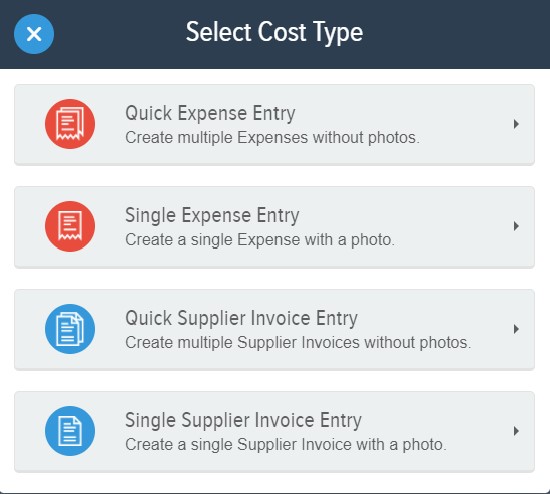The height and width of the screenshot is (494, 550).
Task: Open the arrow beside Single Supplier Invoice Entry
Action: [x=516, y=431]
